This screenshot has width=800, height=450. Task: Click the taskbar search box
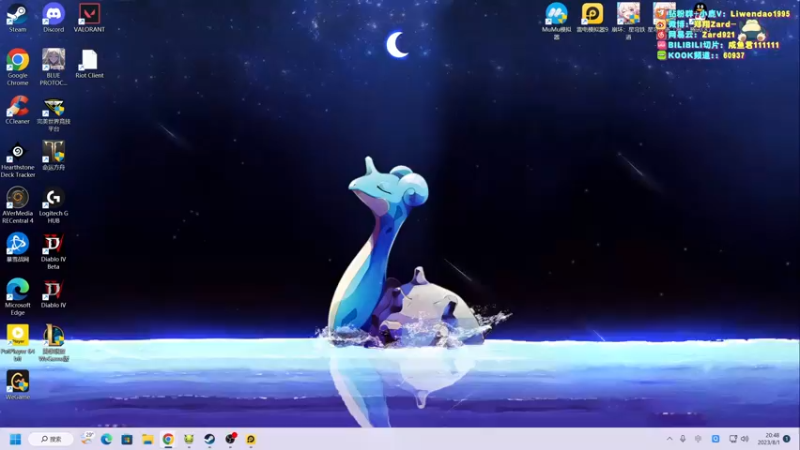pos(51,439)
